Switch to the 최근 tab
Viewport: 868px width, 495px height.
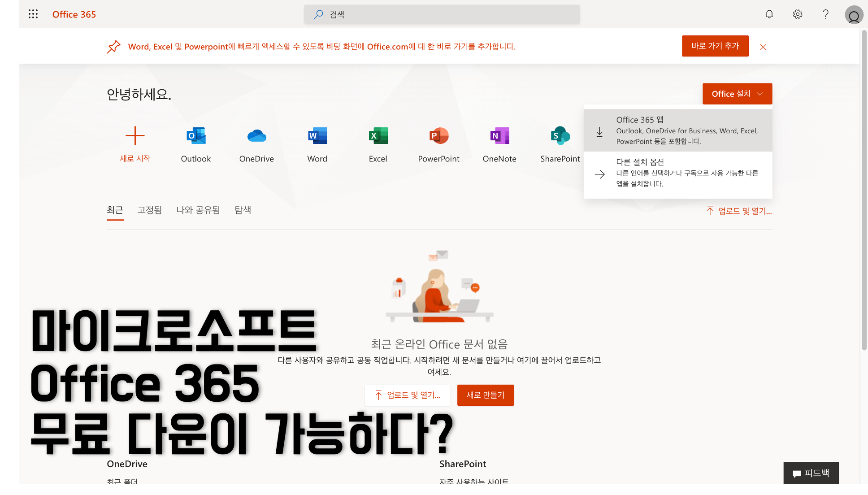[x=115, y=210]
